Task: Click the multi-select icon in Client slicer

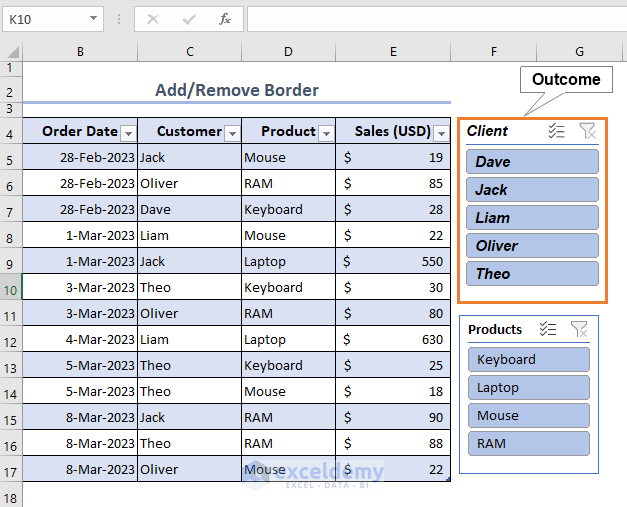Action: point(557,131)
